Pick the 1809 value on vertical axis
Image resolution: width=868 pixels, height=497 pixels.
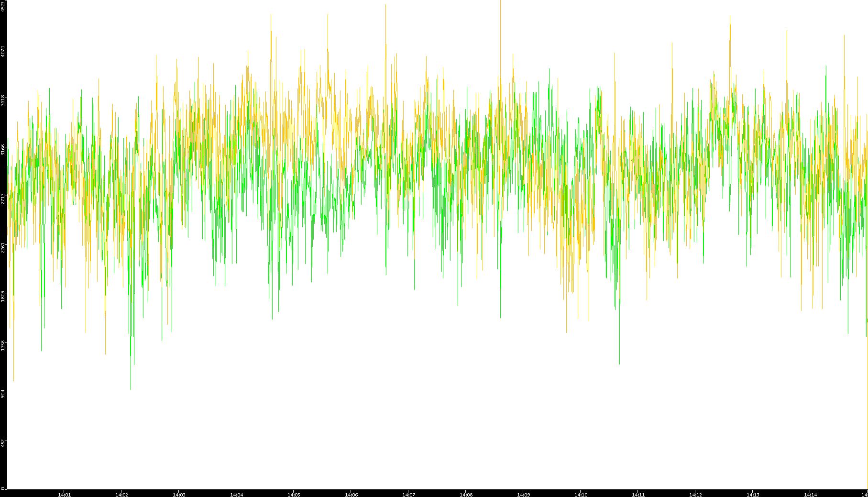pyautogui.click(x=3, y=296)
